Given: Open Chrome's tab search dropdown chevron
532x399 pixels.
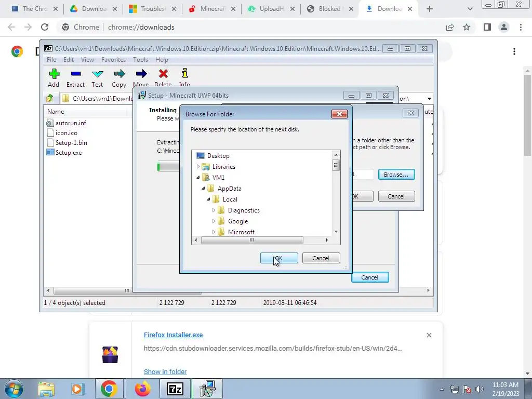Looking at the screenshot, I should click(470, 9).
